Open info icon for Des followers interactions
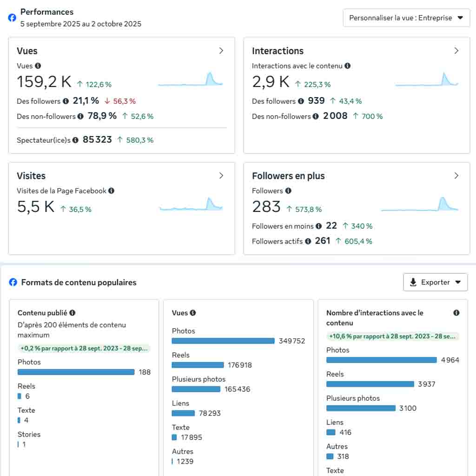Viewport: 476px width, 476px height. coord(301,101)
